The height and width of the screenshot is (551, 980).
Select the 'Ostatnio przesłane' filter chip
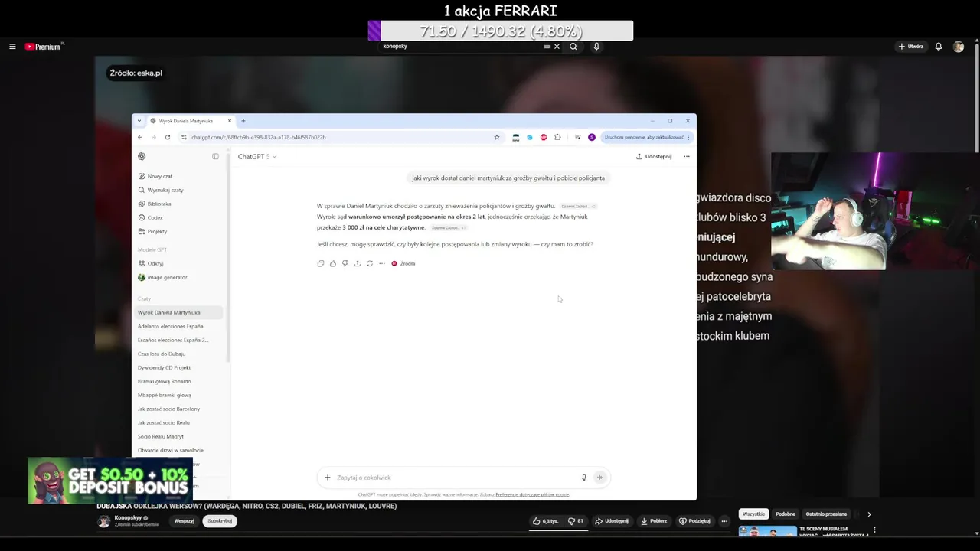coord(826,514)
